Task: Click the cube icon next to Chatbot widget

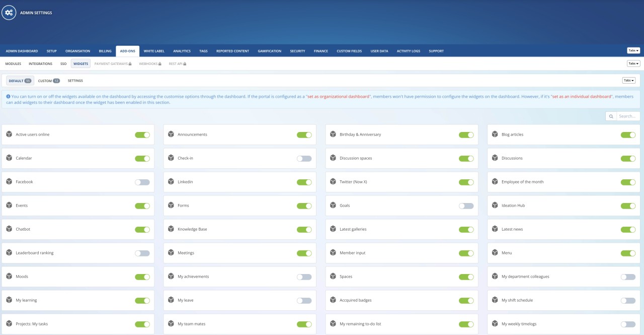Action: click(10, 229)
